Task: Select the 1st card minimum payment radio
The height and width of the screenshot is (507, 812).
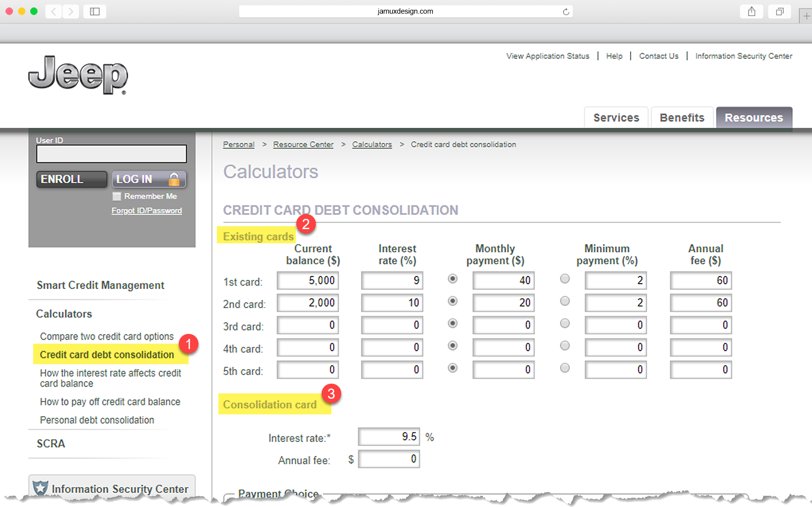Action: click(565, 278)
